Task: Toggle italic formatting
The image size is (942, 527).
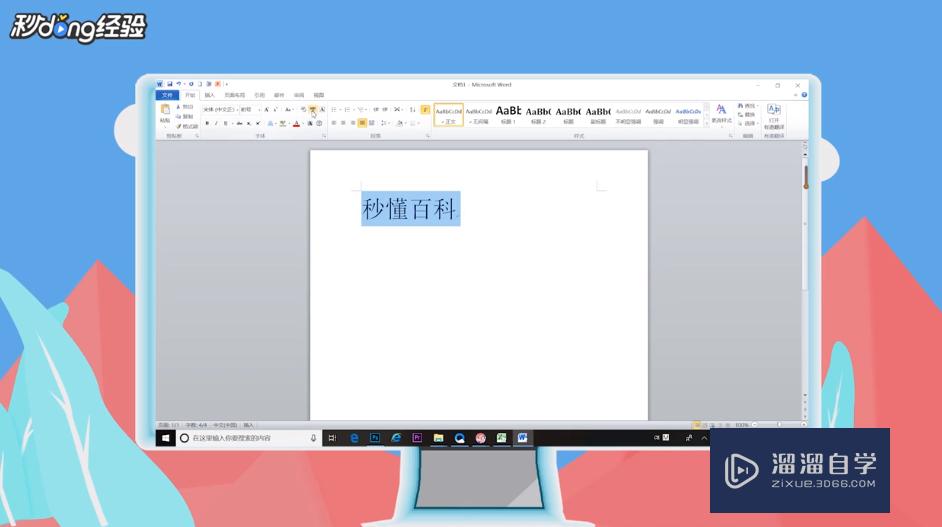Action: (216, 123)
